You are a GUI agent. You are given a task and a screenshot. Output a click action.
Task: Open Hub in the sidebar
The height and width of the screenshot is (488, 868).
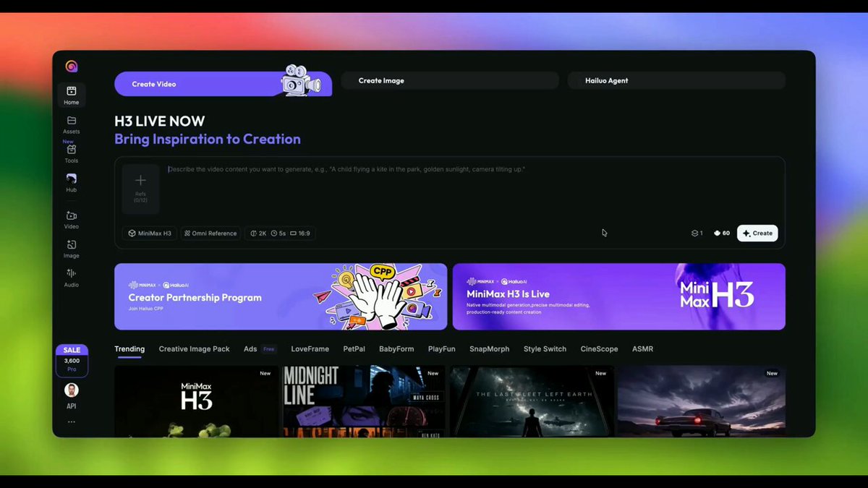tap(71, 182)
